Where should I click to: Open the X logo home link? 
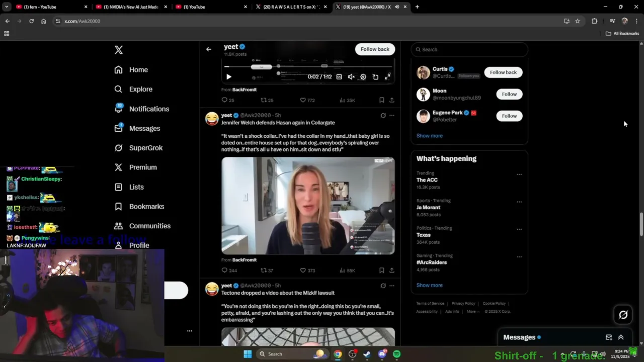119,50
